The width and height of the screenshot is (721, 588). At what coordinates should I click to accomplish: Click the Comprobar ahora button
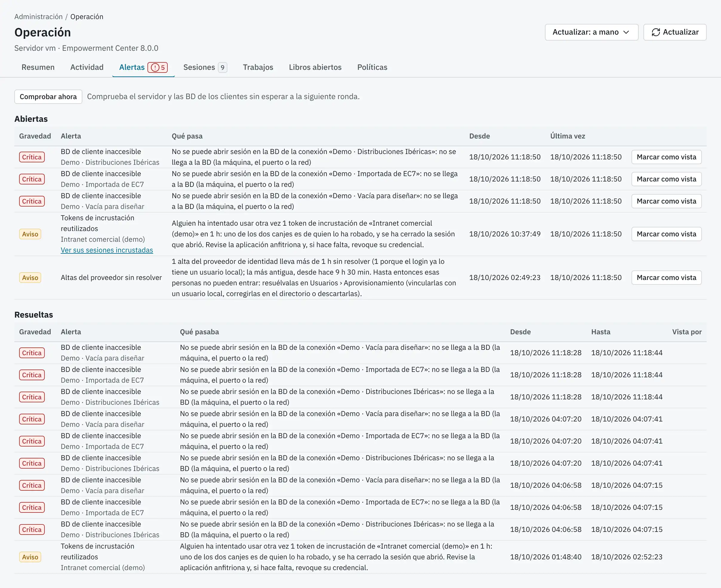(48, 96)
